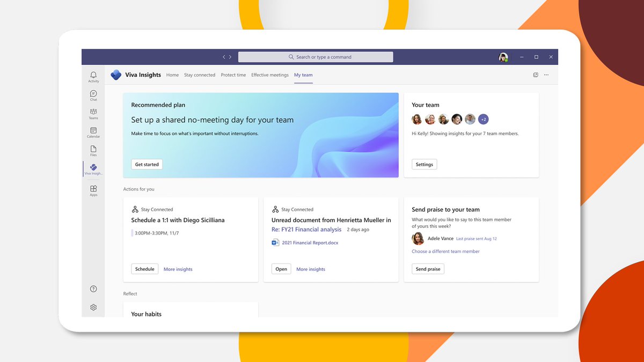Click Choose a different team member
Screen dimensions: 644x362
[445, 252]
